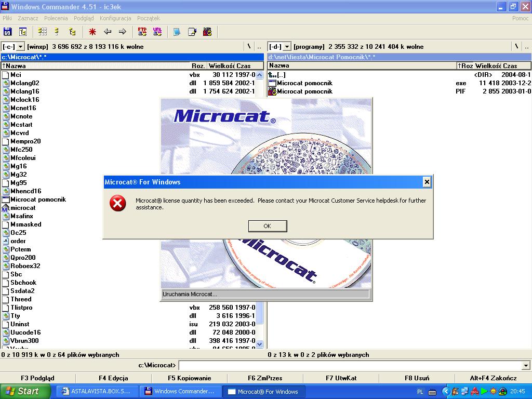Screen dimensions: 532x399
Task: Expand the command line history dropdown
Action: pos(526,366)
